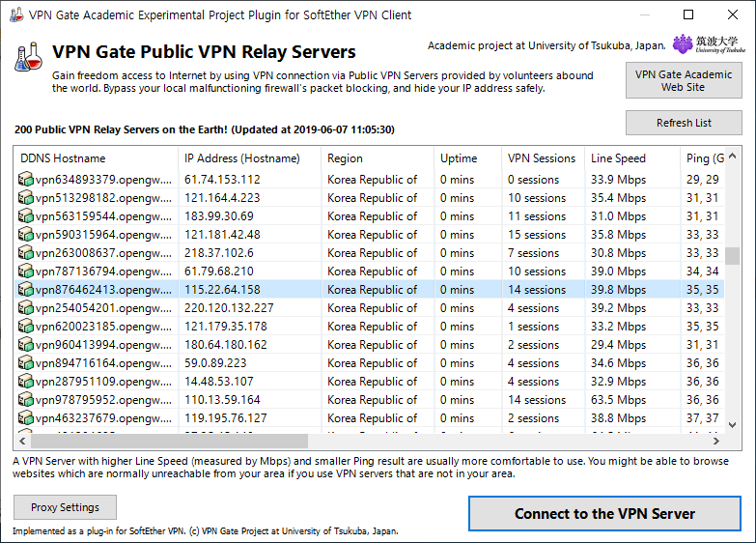Select host vpn513298182.opengw

tap(103, 198)
